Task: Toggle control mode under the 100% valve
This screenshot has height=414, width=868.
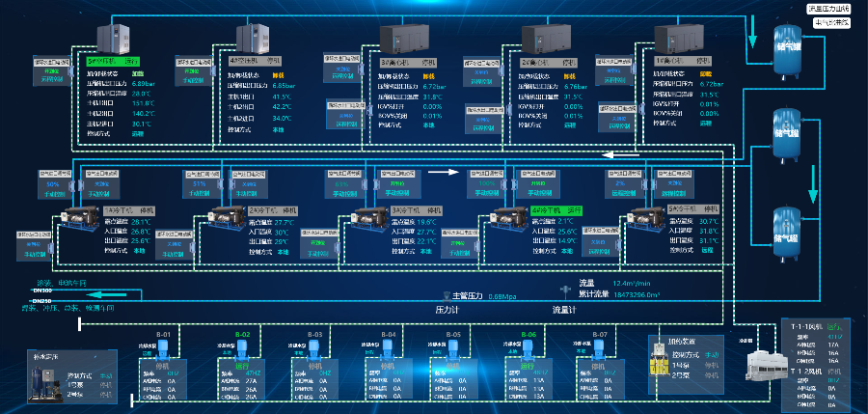Action: click(x=490, y=193)
